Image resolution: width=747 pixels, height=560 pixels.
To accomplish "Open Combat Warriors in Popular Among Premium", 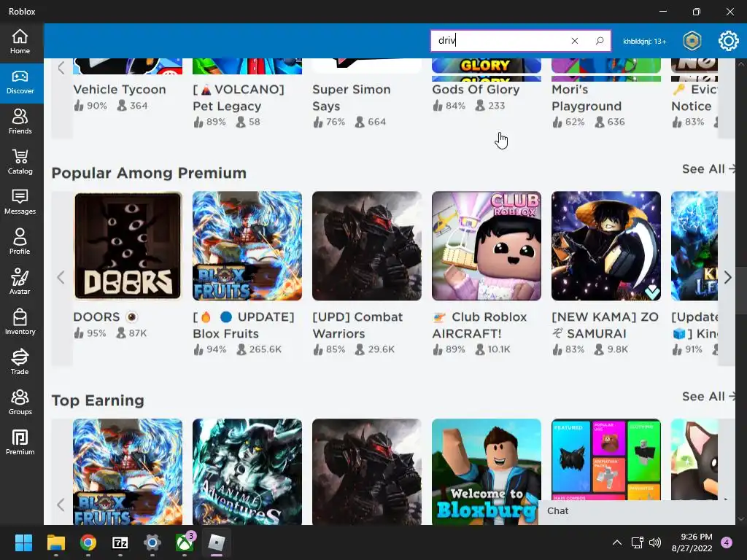I will tap(367, 246).
